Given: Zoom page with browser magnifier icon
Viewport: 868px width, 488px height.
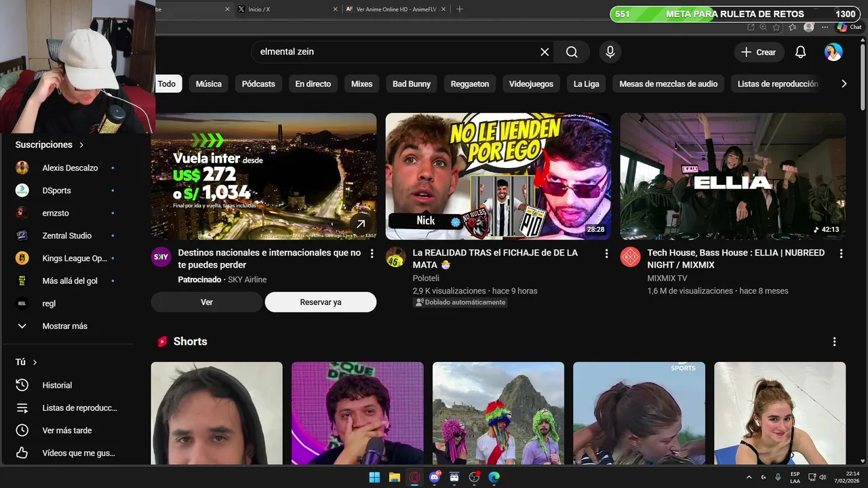Looking at the screenshot, I should tap(764, 27).
